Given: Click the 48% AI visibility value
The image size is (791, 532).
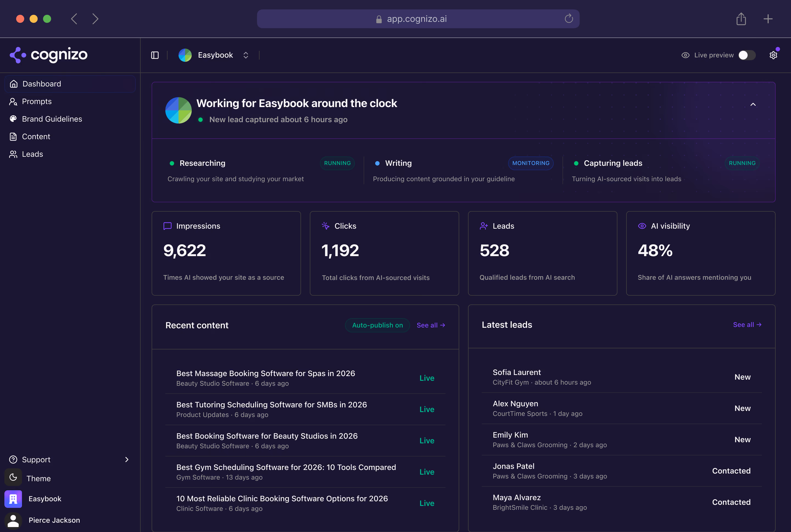Looking at the screenshot, I should pos(655,251).
